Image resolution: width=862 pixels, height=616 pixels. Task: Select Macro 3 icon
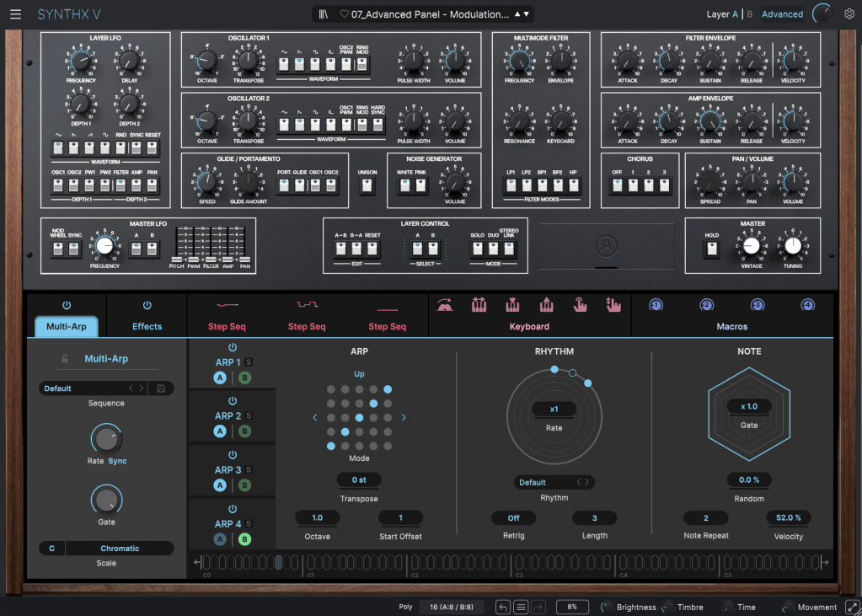tap(758, 305)
